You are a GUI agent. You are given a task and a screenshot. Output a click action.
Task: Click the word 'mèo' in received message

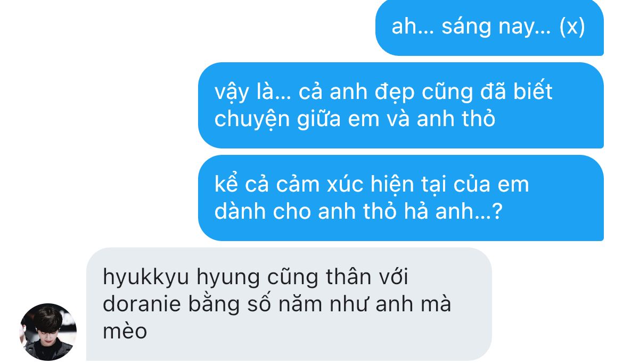click(125, 332)
